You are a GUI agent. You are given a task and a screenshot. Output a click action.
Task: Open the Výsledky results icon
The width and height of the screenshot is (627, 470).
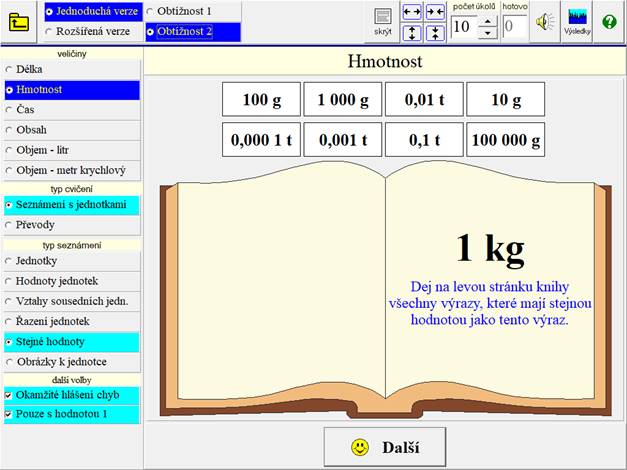577,21
